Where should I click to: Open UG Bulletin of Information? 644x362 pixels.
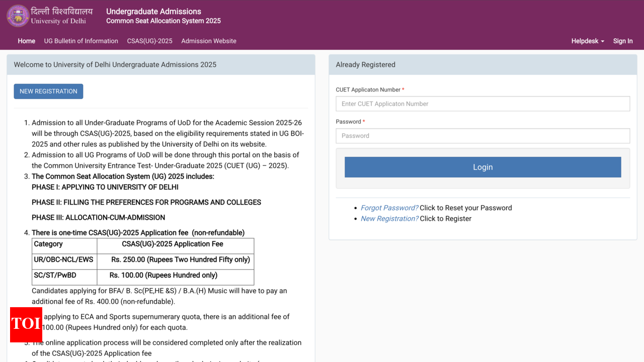pyautogui.click(x=81, y=41)
